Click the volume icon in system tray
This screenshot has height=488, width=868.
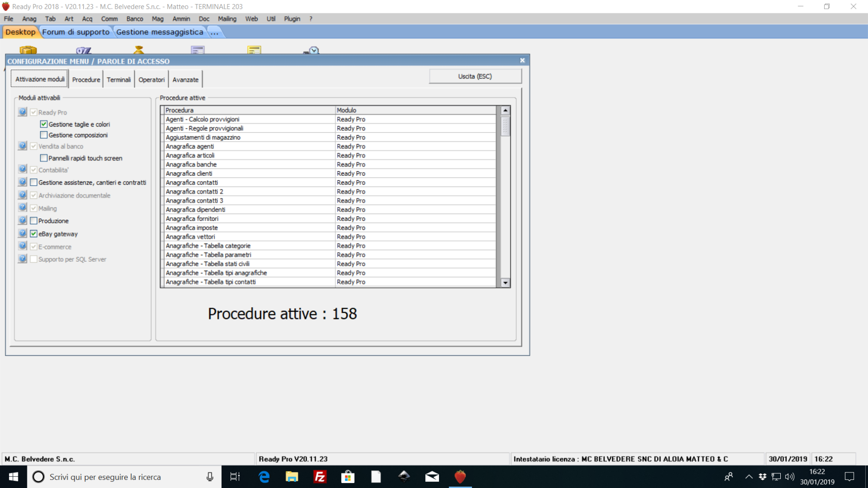790,477
